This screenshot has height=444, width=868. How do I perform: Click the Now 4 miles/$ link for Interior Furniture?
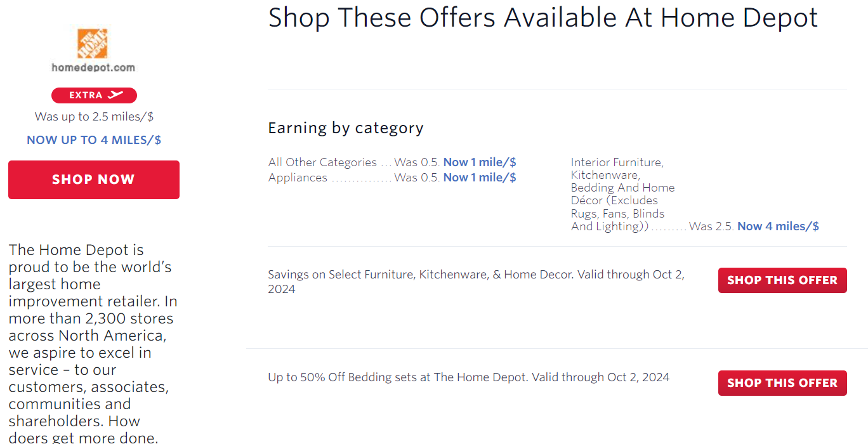tap(777, 226)
